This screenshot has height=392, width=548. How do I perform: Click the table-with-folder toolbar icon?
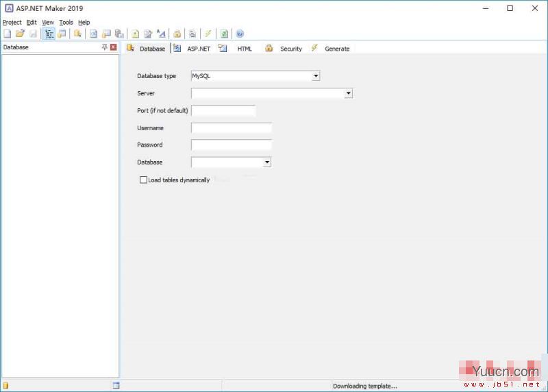point(106,34)
